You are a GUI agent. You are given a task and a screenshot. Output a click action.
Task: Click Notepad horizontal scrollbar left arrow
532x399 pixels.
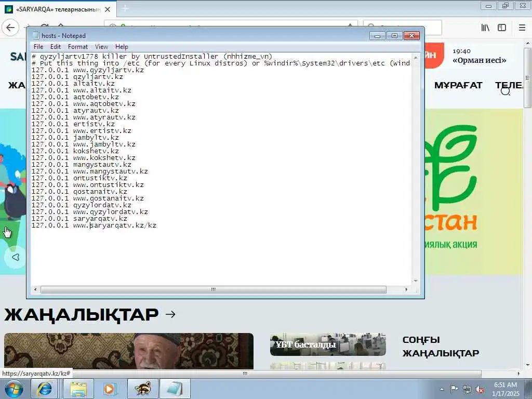click(x=35, y=289)
